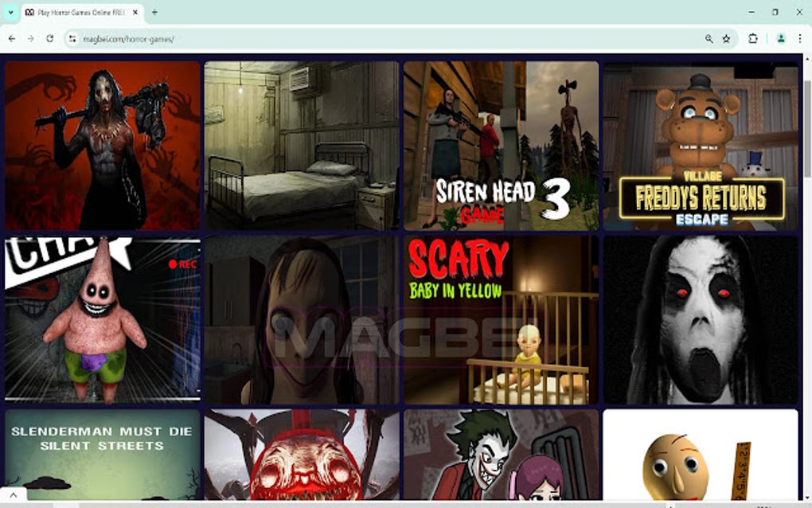Open the green-haired Joker cartoon game

(x=502, y=455)
